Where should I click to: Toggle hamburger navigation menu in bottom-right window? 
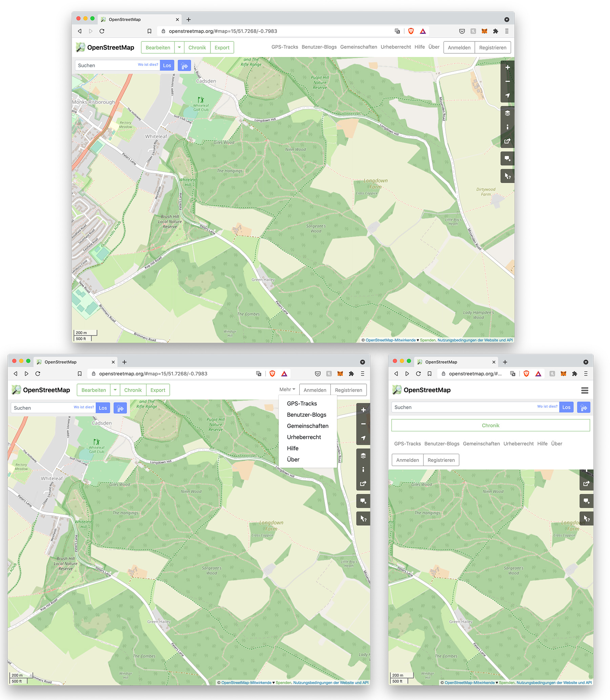(585, 390)
